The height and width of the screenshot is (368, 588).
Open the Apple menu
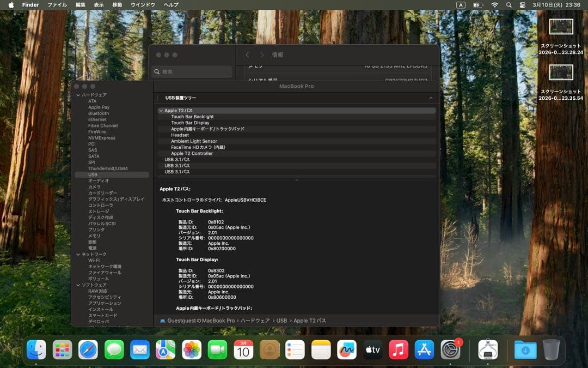click(11, 5)
